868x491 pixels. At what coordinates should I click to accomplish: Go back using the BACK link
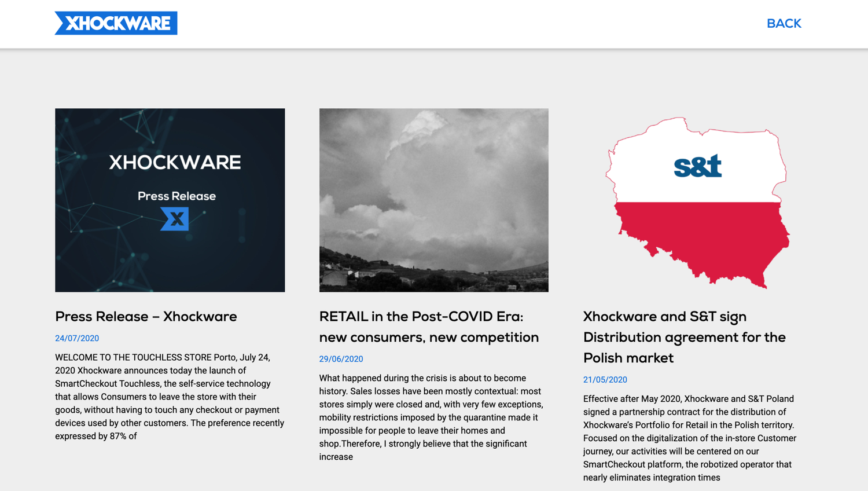pyautogui.click(x=784, y=24)
